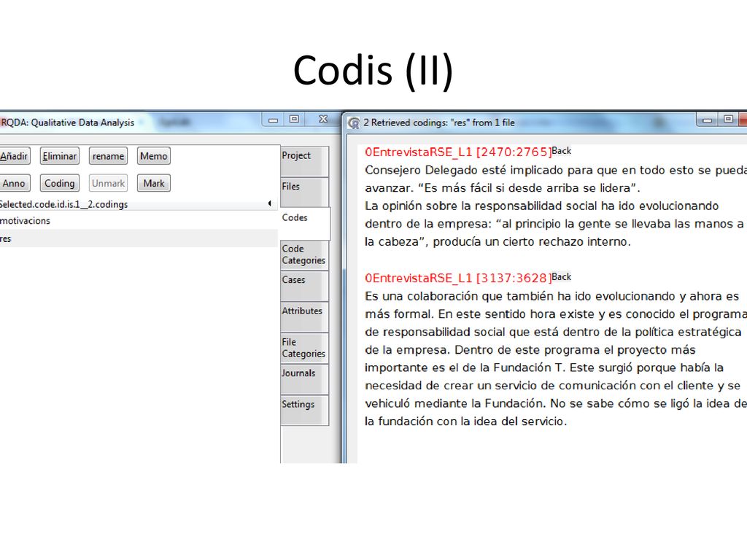Select the 'res' code row
The image size is (747, 560).
[x=139, y=238]
